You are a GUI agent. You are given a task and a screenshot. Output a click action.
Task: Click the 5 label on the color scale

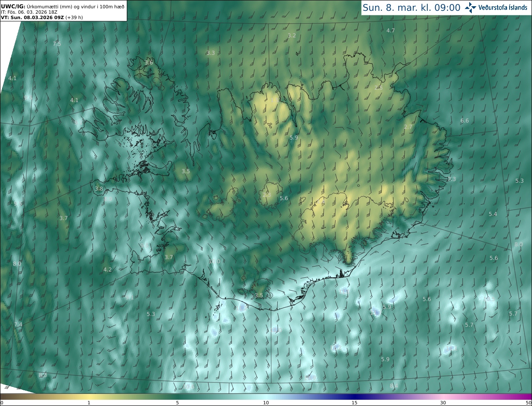point(177,403)
